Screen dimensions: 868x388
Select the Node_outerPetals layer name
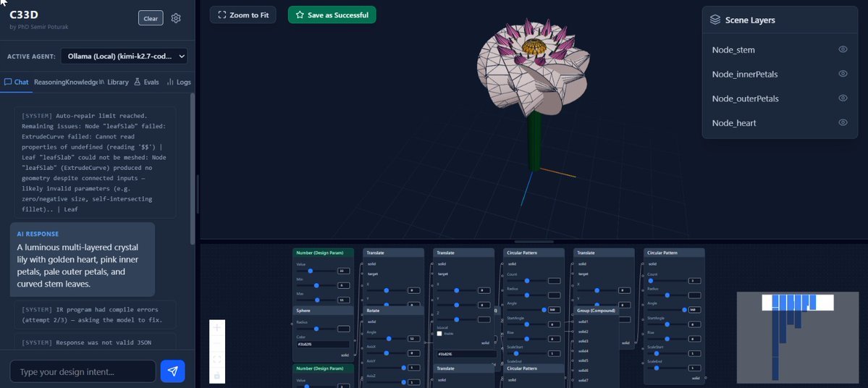[x=745, y=98]
